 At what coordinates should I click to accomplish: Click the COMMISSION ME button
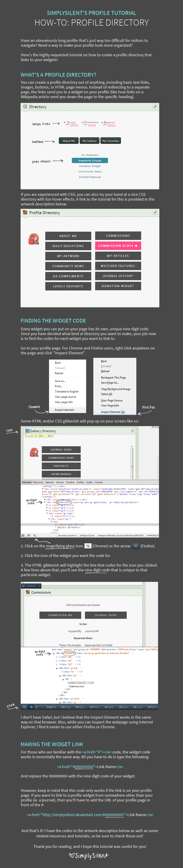click(60, 615)
